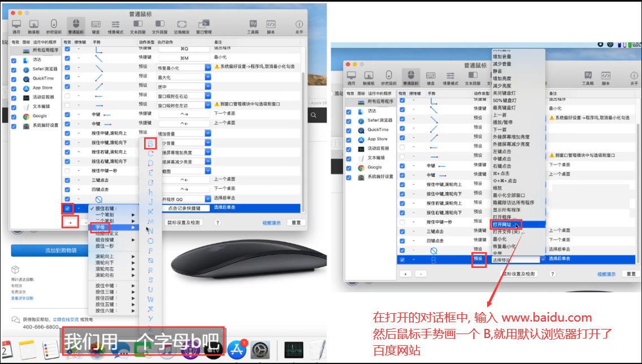Click 重置 button in right window
642x364 pixels.
[x=631, y=274]
